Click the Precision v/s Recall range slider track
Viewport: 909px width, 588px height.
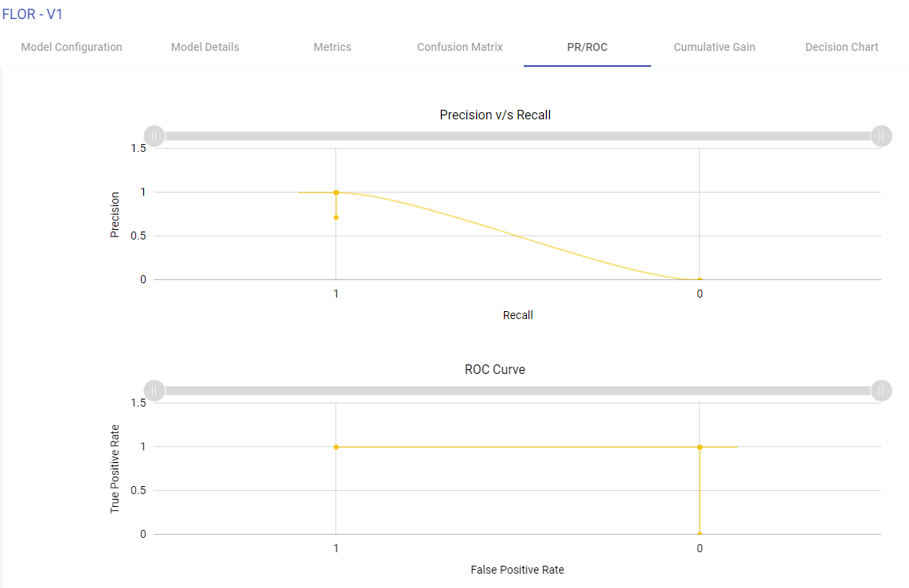point(517,136)
